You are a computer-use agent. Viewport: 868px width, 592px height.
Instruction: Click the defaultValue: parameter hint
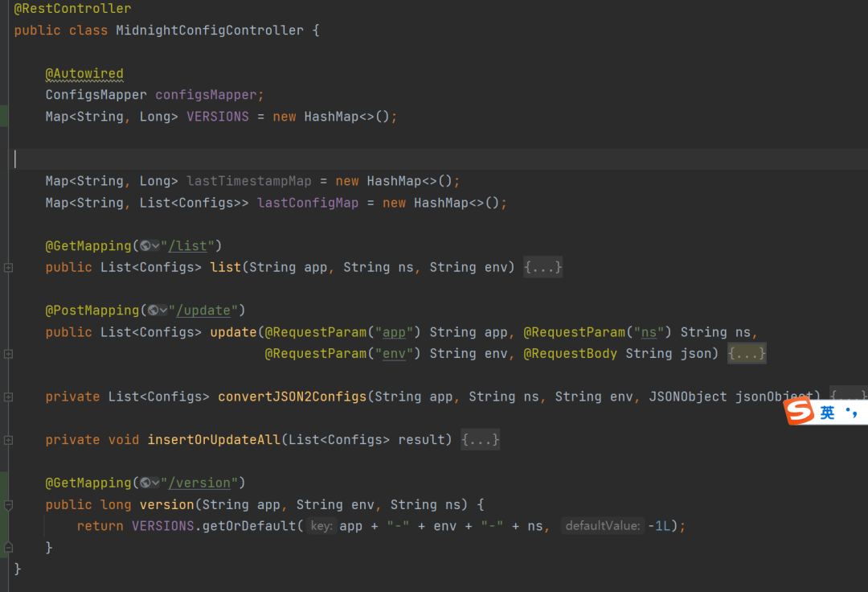coord(602,526)
